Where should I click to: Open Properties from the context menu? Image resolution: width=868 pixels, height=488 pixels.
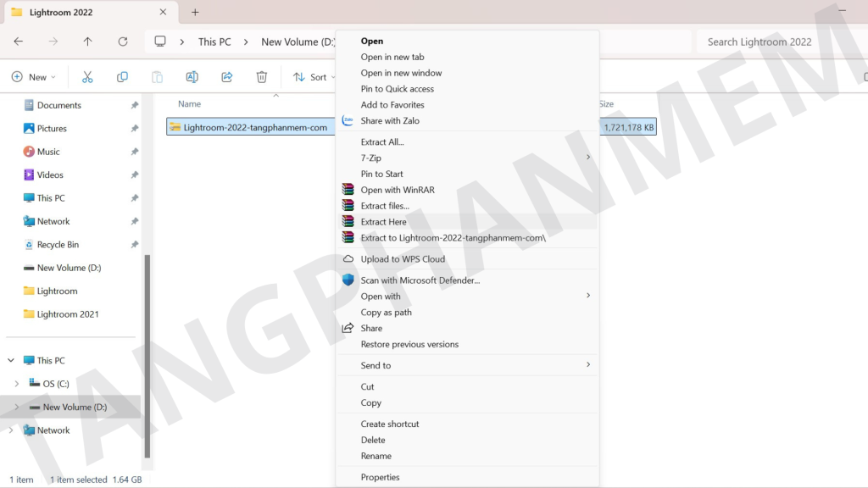coord(380,477)
